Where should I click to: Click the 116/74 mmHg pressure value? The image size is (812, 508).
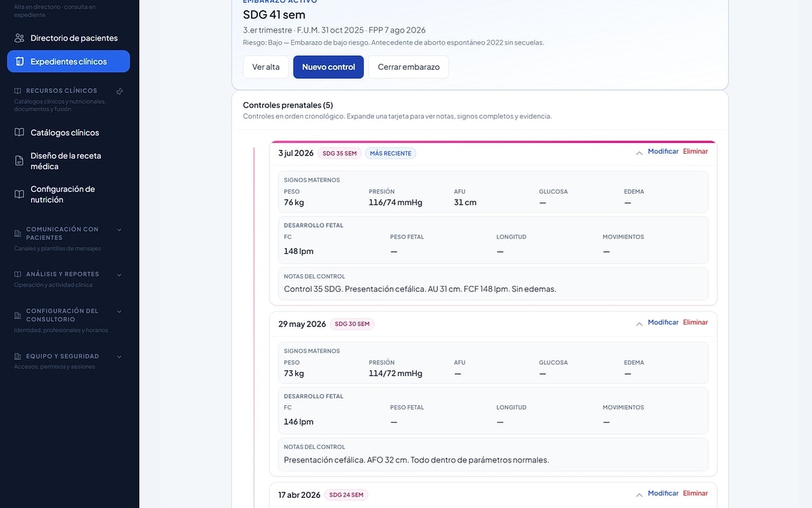click(x=395, y=203)
